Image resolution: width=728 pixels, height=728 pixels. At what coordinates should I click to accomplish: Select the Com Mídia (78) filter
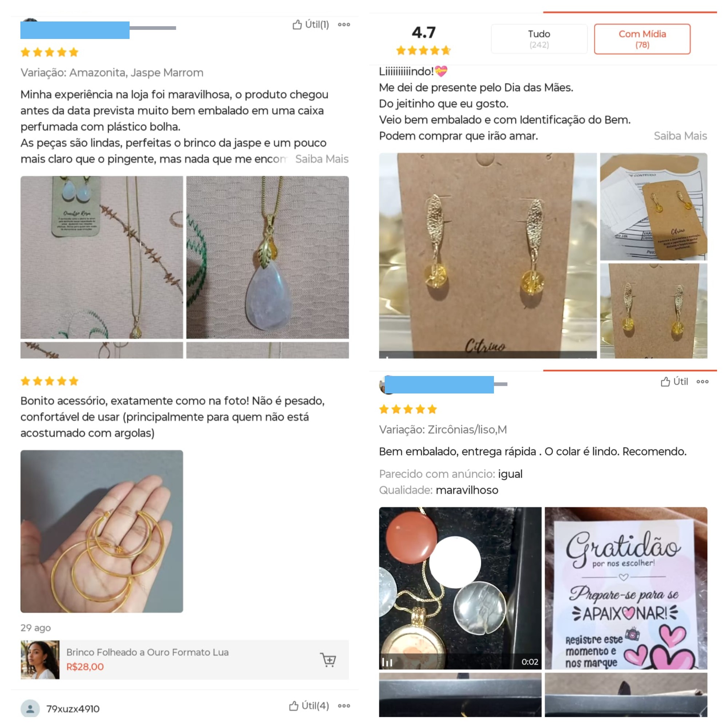642,39
